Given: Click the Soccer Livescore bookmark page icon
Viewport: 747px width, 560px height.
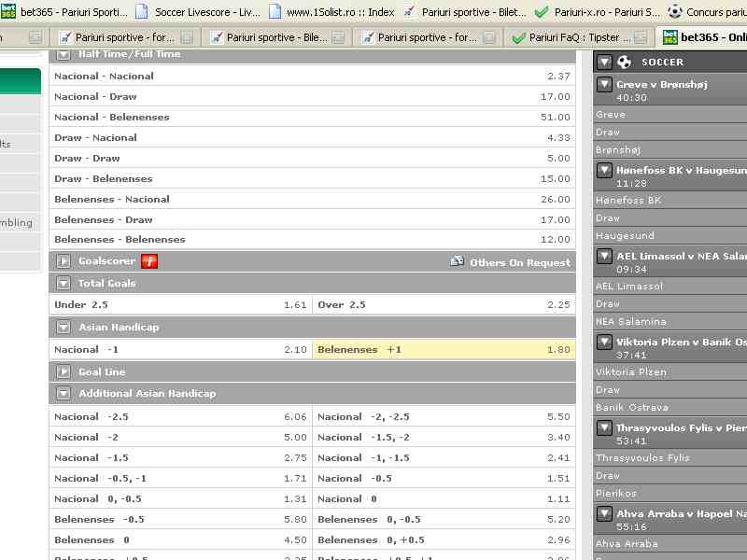Looking at the screenshot, I should [142, 11].
